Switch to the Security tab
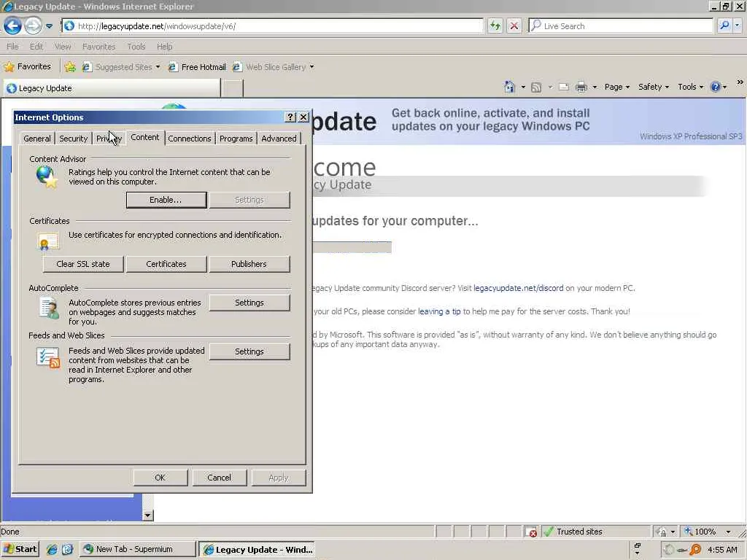747x560 pixels. (x=74, y=139)
